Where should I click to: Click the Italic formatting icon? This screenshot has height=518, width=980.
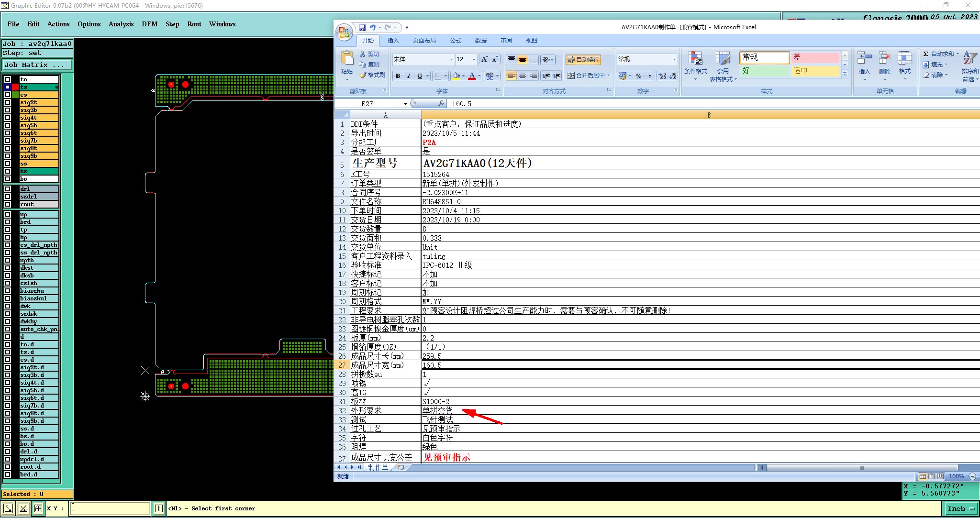coord(409,76)
